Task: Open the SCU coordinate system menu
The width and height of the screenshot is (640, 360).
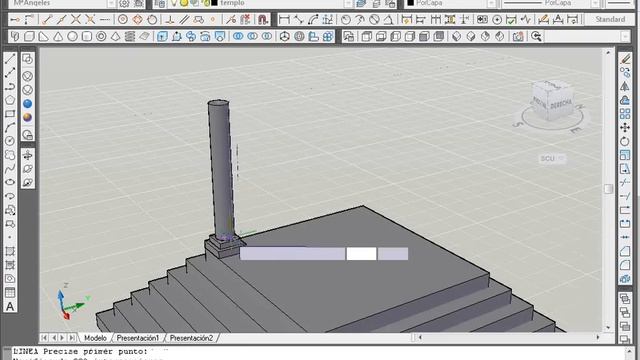Action: 552,158
